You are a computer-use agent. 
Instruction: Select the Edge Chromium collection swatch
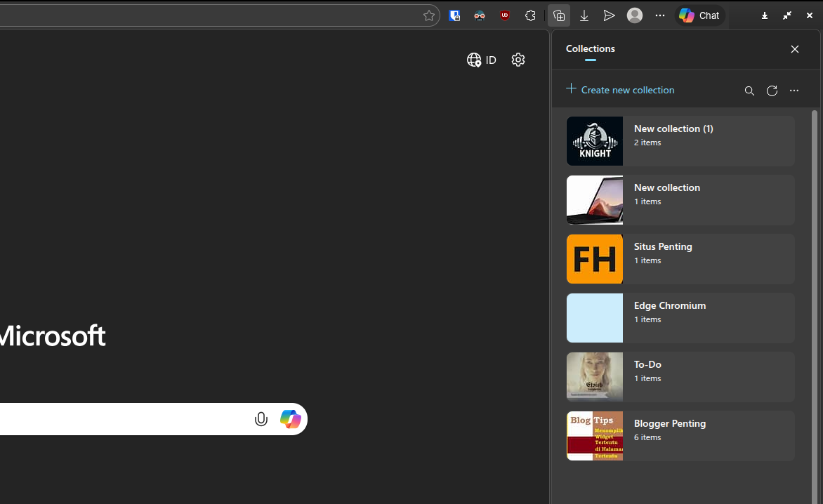(x=595, y=318)
